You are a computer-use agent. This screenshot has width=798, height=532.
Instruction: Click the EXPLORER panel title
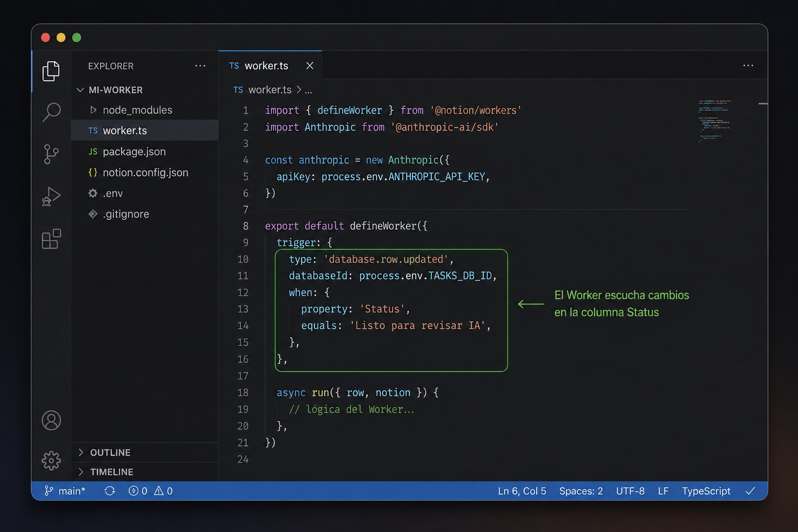tap(111, 66)
